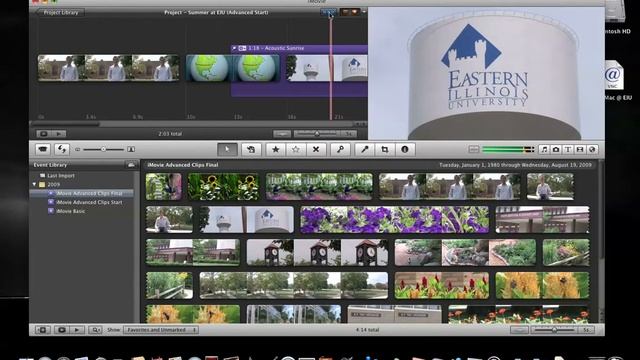Play project full screen from bottom of project pane
This screenshot has width=640, height=360.
(43, 134)
